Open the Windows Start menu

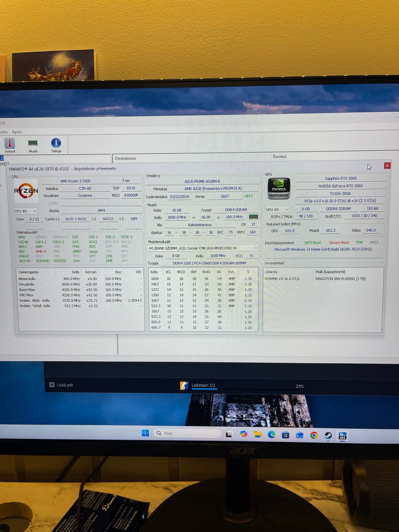(145, 433)
